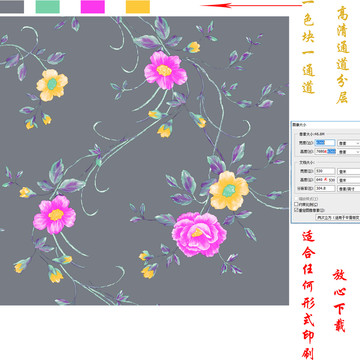Click the large pink peony flower

[199, 234]
